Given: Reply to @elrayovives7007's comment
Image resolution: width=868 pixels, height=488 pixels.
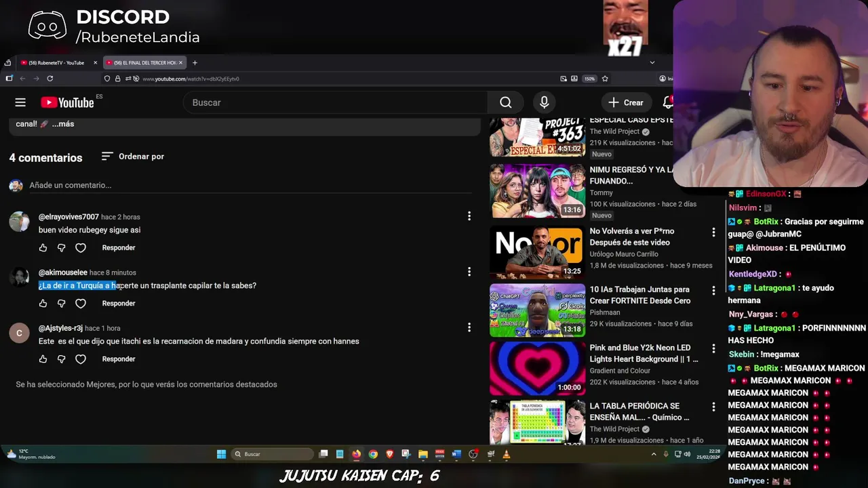Looking at the screenshot, I should pyautogui.click(x=119, y=248).
